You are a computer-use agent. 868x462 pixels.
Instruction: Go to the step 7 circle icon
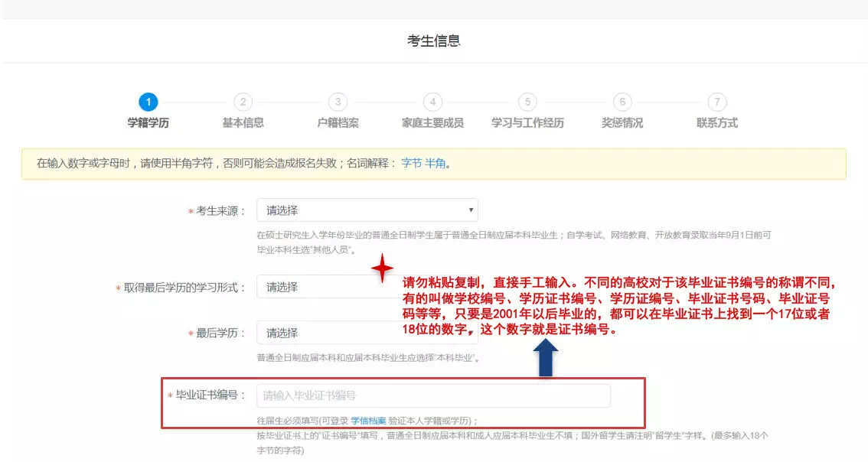(716, 102)
